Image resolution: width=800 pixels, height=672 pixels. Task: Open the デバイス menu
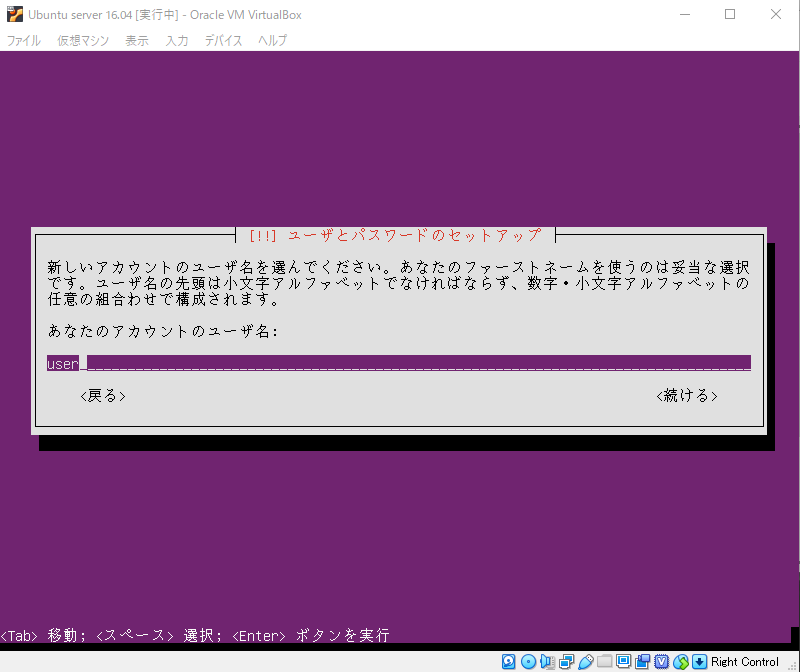(223, 40)
